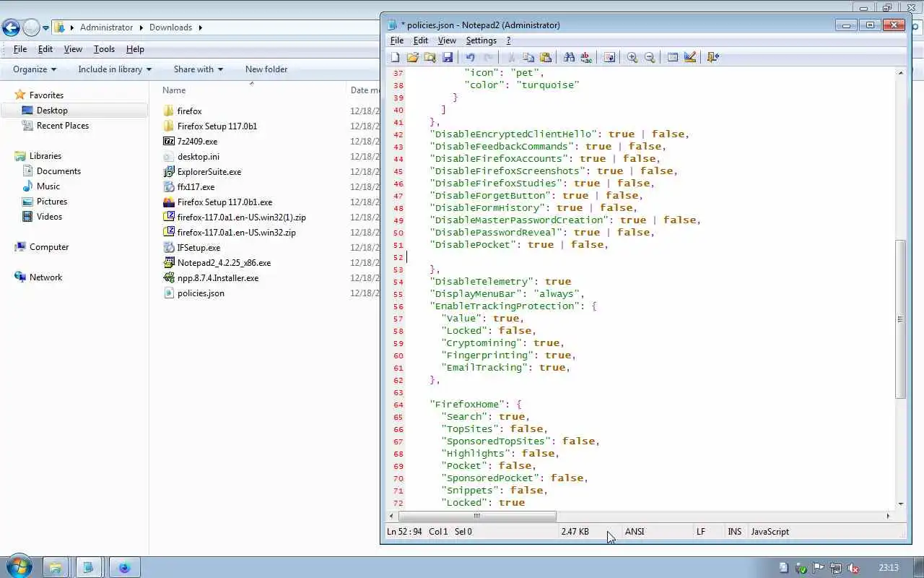This screenshot has width=924, height=578.
Task: Zoom in with the magnifier plus icon
Action: pos(632,57)
